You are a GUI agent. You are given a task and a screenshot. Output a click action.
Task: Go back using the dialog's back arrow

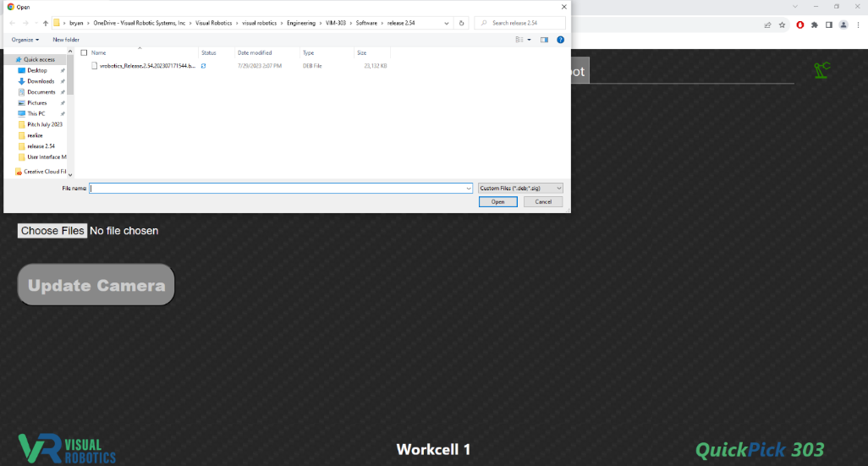[x=12, y=23]
